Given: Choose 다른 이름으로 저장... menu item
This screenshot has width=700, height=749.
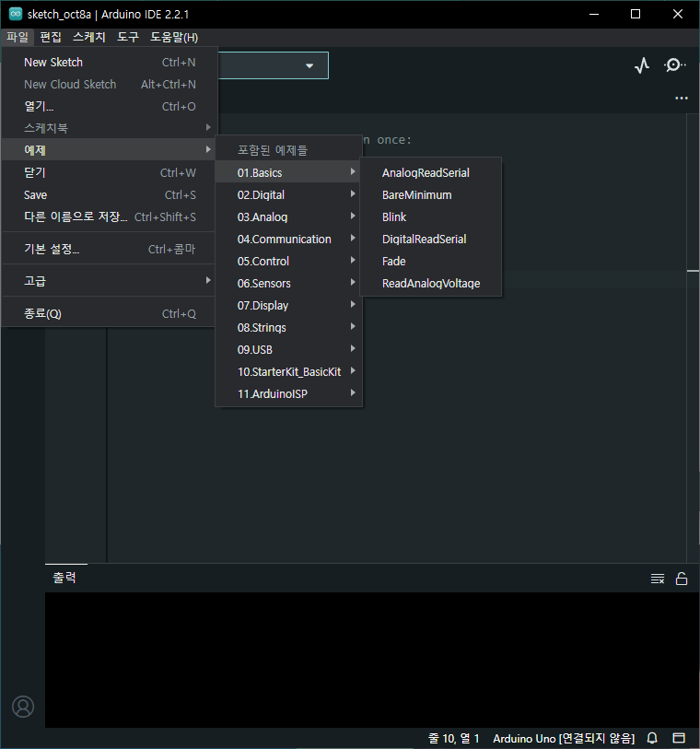Looking at the screenshot, I should click(x=110, y=217).
